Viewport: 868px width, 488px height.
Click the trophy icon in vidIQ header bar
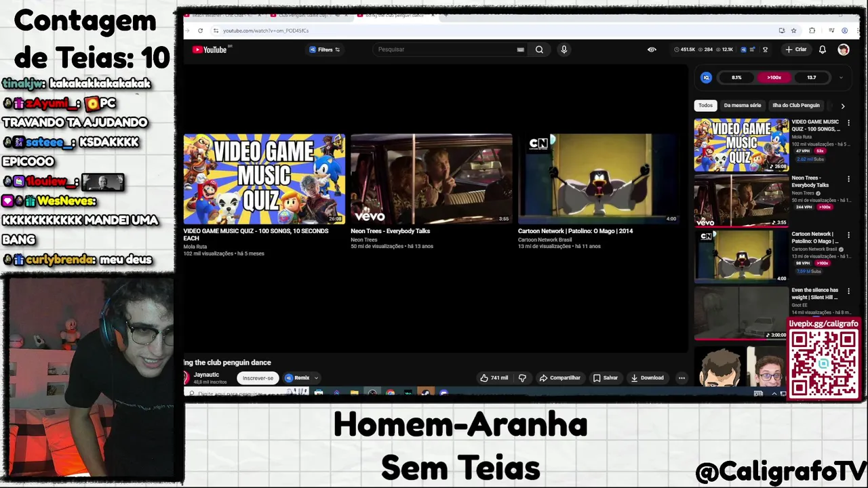point(765,49)
